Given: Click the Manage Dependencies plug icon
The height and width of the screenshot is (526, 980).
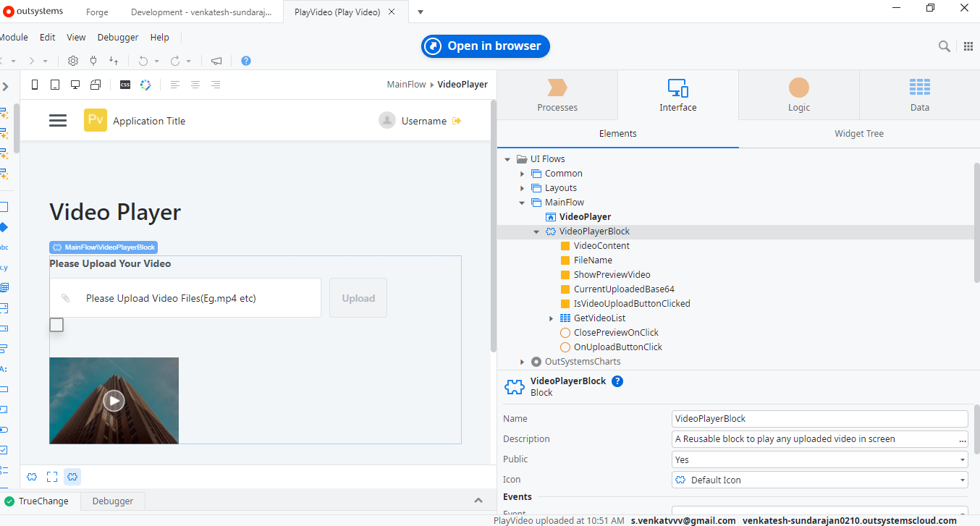Looking at the screenshot, I should 93,61.
